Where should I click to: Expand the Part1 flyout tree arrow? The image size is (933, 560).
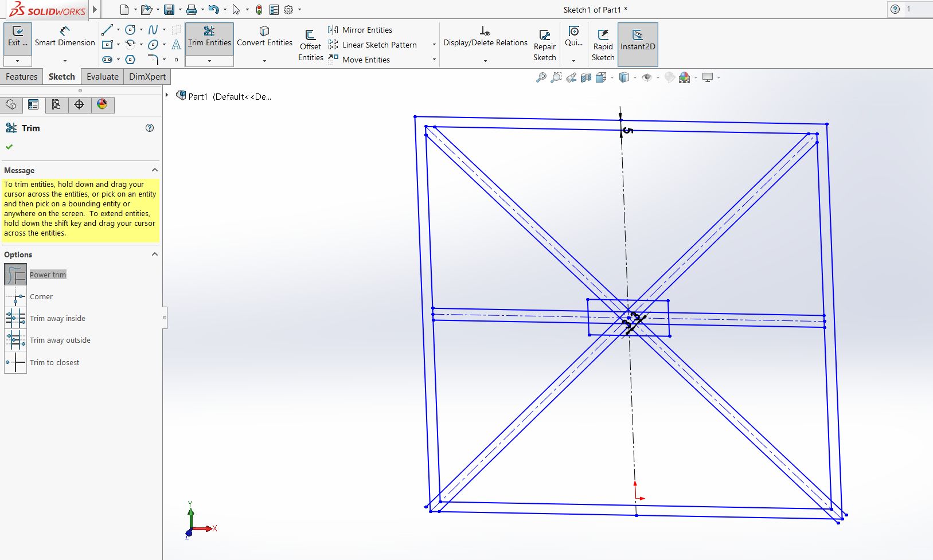click(x=167, y=95)
